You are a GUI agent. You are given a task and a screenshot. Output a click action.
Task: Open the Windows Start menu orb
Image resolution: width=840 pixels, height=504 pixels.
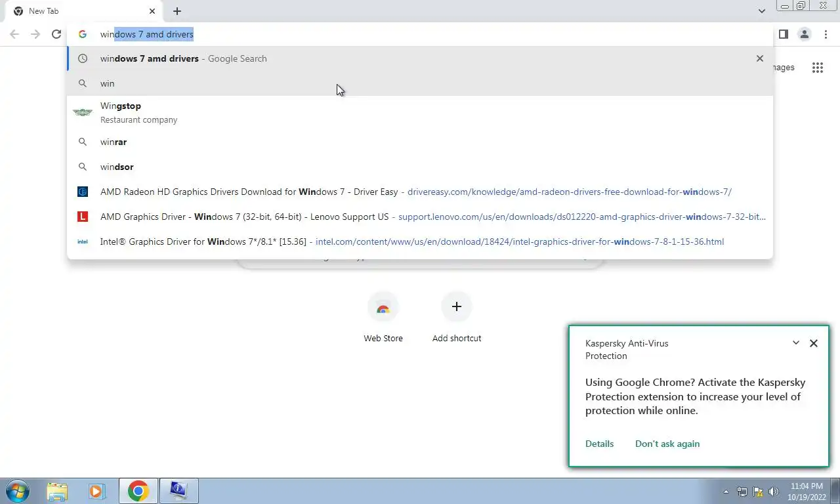pyautogui.click(x=18, y=491)
